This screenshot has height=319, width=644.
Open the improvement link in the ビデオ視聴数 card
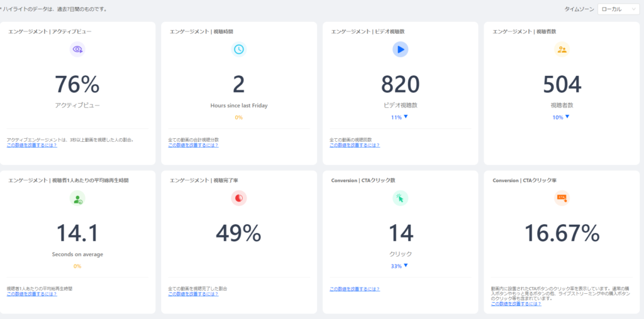pyautogui.click(x=355, y=145)
